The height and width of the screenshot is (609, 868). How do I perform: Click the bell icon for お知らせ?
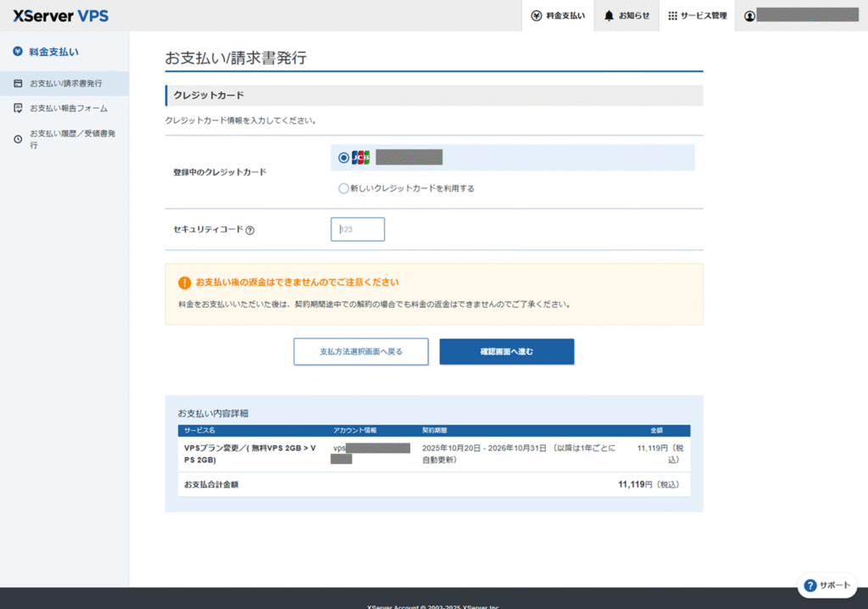[609, 15]
